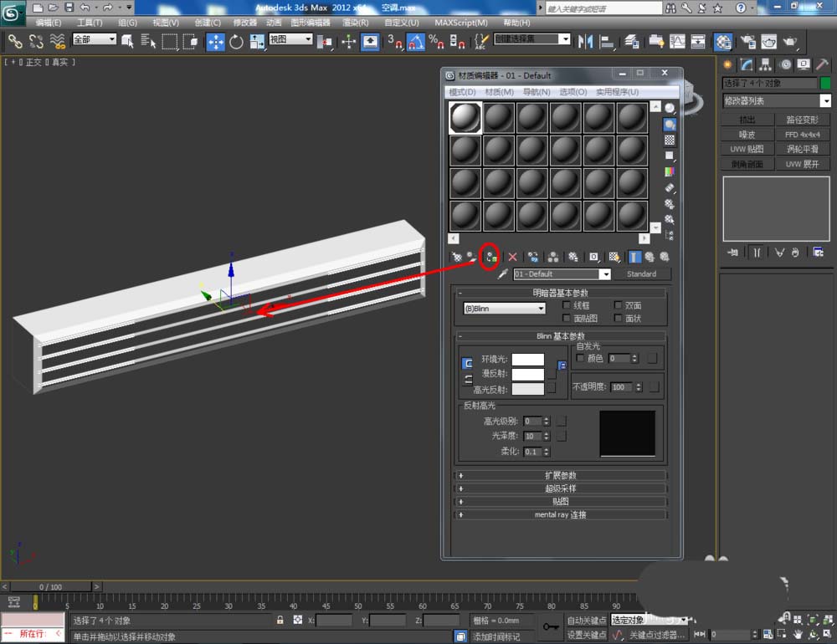This screenshot has height=644, width=837.
Task: Toggle the ambient-diffuse lock button
Action: click(466, 364)
